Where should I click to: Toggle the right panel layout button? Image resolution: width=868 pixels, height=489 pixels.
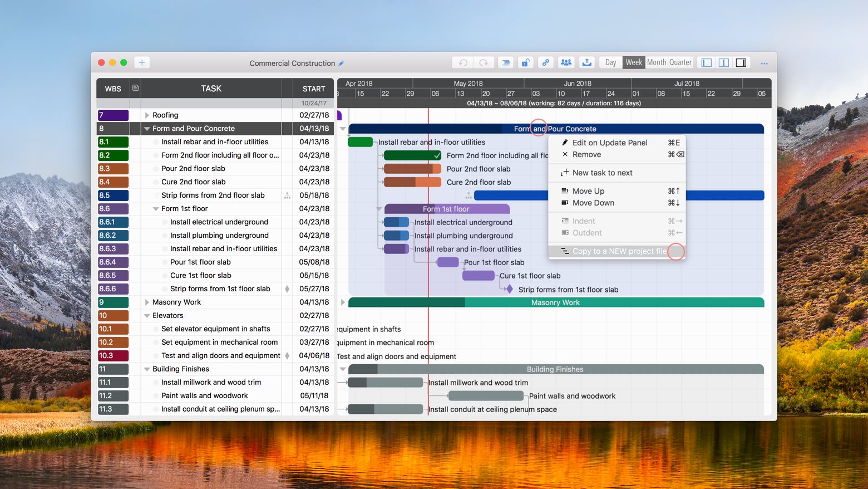(x=741, y=63)
